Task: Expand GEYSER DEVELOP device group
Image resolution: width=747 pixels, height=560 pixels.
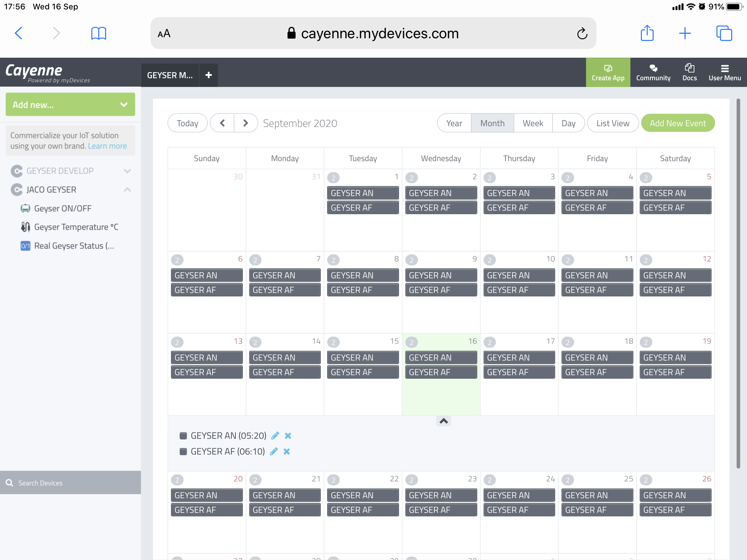Action: tap(127, 171)
